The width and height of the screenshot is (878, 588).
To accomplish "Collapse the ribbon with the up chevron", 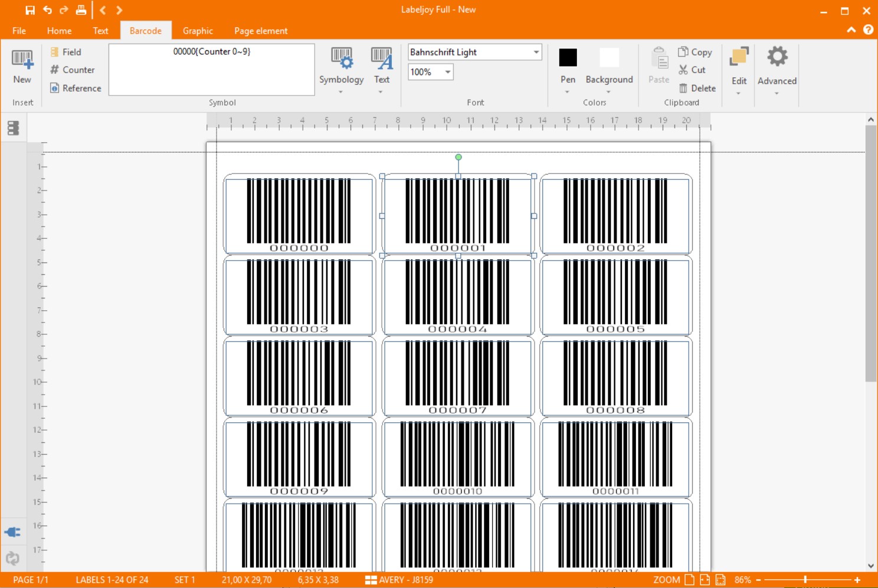I will point(851,29).
